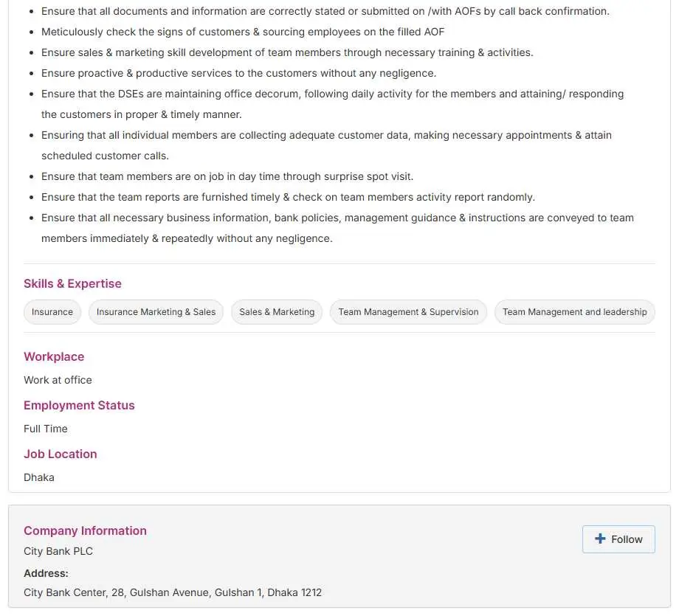The height and width of the screenshot is (616, 679).
Task: Open the Insurance Marketing & Sales tag
Action: point(156,312)
